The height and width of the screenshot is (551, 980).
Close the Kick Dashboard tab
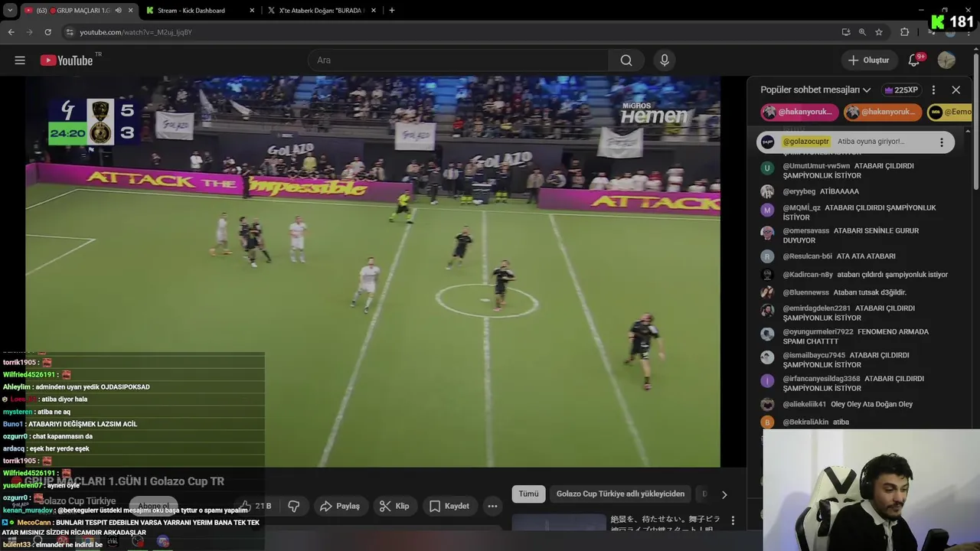click(x=253, y=11)
